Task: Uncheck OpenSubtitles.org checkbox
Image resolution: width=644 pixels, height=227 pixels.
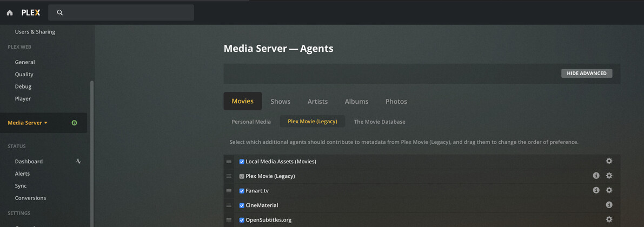Action: click(x=242, y=220)
